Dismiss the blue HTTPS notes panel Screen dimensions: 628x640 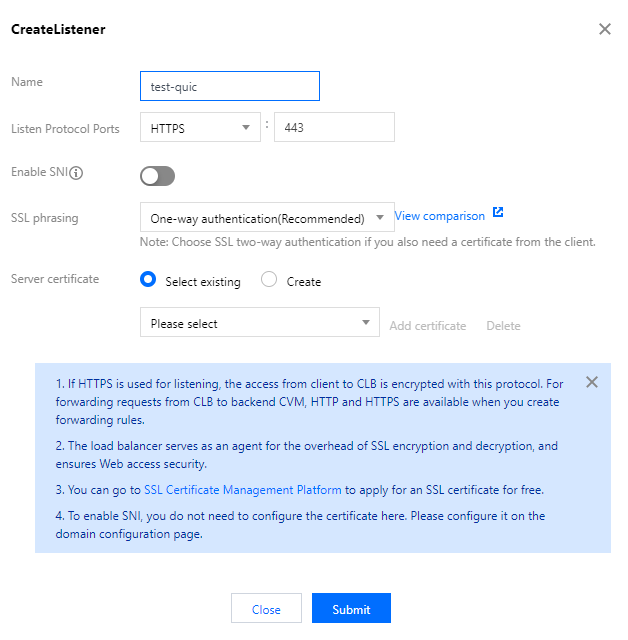point(592,382)
